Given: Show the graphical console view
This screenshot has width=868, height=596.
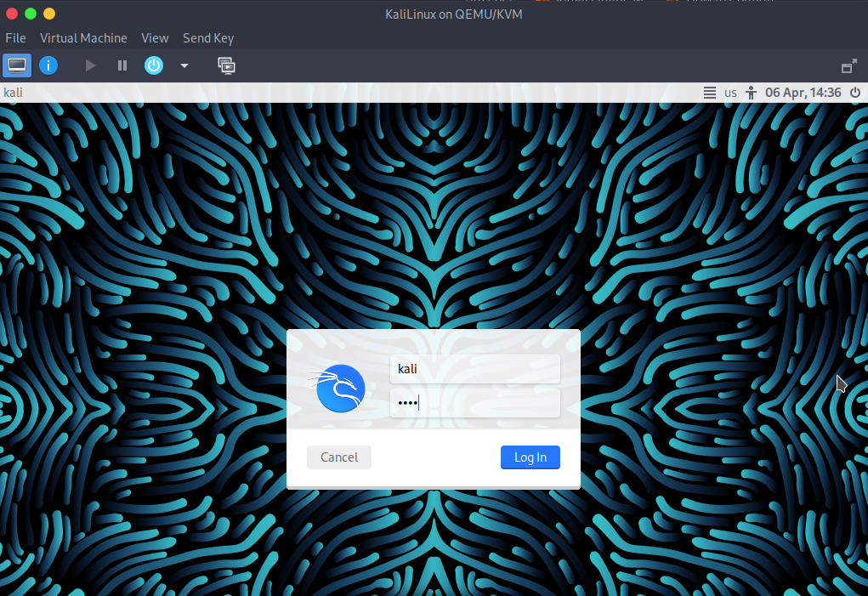Looking at the screenshot, I should [x=17, y=65].
